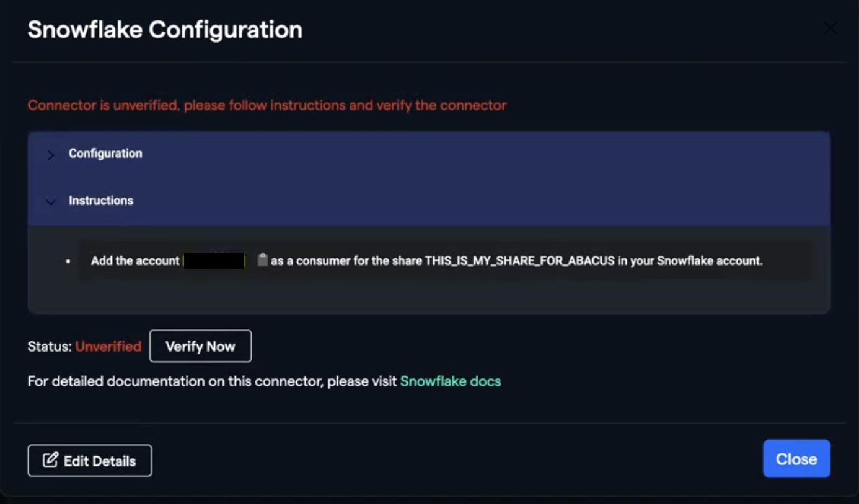
Task: Dismiss dialog with the top-right X icon
Action: click(830, 28)
